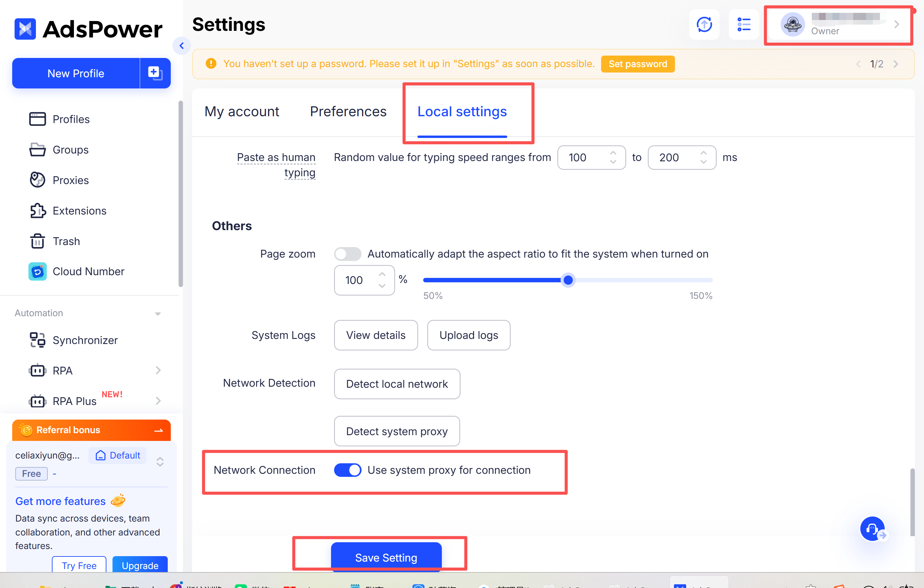The image size is (924, 588).
Task: Switch to the Preferences tab
Action: click(348, 111)
